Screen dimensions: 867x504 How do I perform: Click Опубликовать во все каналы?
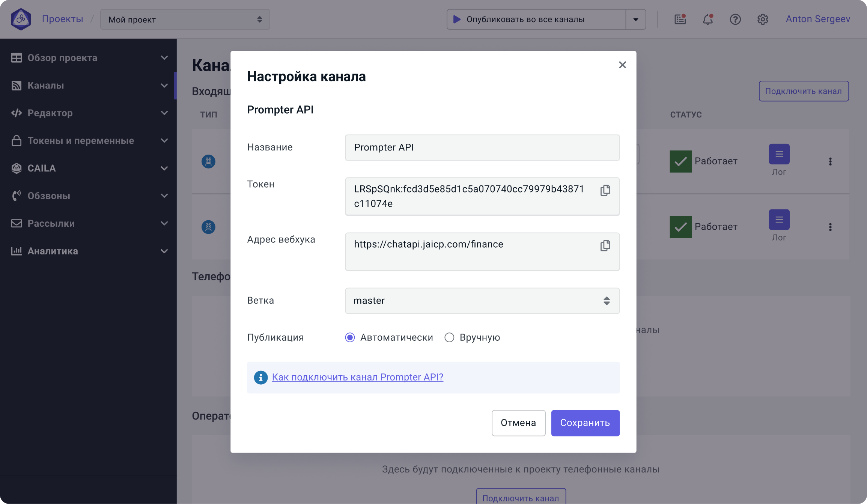536,20
